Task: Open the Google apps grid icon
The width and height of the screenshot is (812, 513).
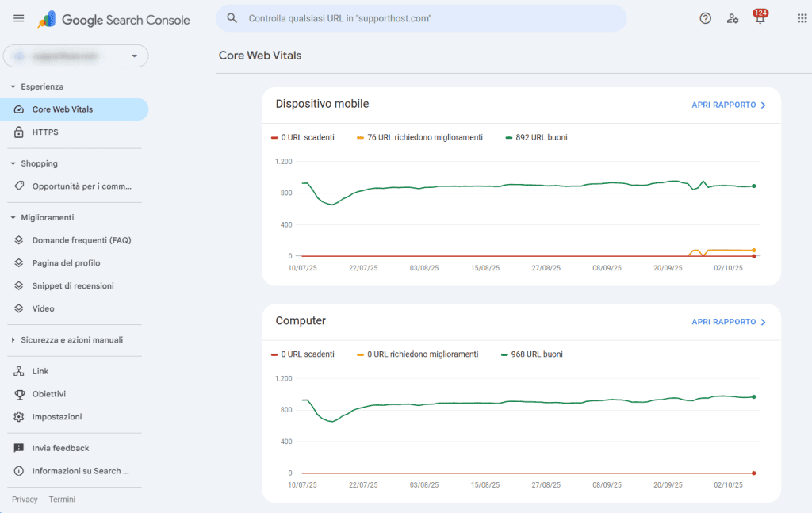Action: [801, 17]
